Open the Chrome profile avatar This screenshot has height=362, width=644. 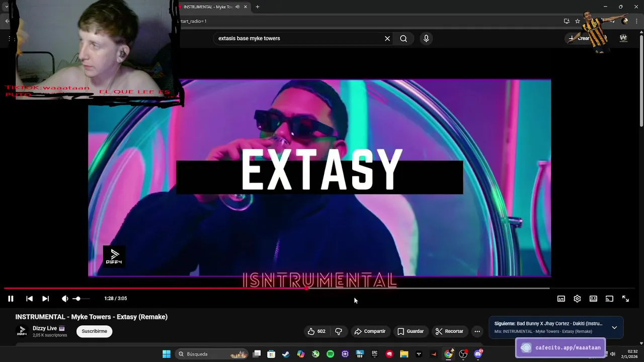point(625,21)
